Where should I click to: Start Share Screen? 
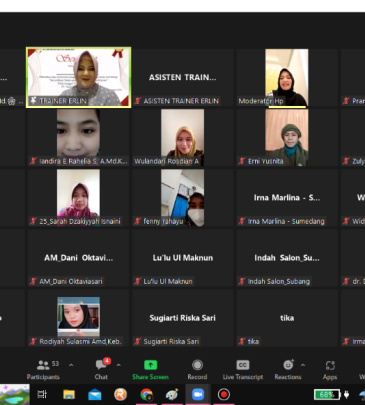coord(150,369)
